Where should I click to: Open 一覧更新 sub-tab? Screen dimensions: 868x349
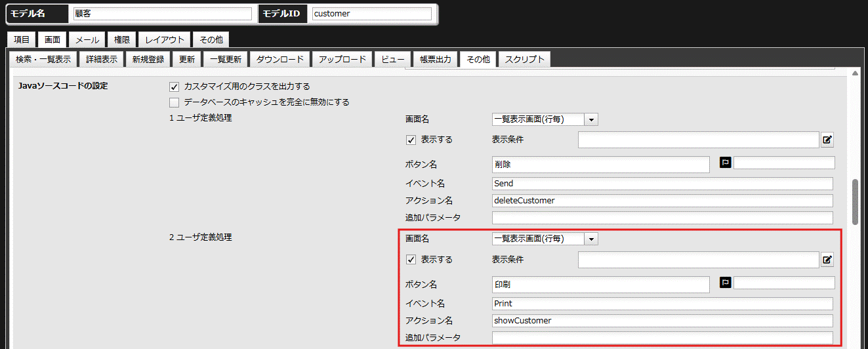[225, 59]
